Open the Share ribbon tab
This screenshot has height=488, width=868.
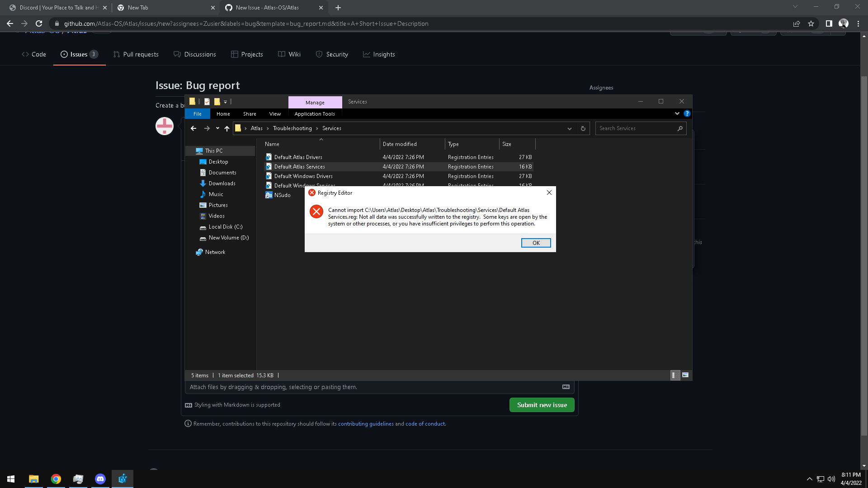(250, 114)
